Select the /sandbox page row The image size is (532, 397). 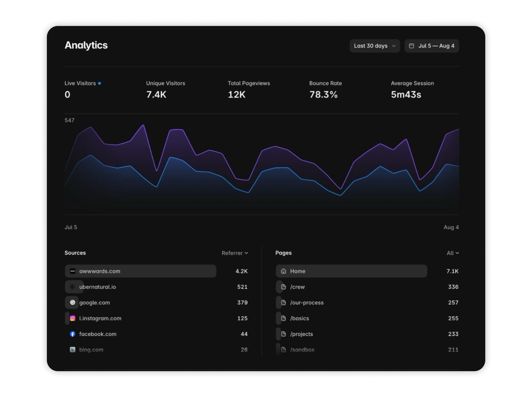pos(367,349)
